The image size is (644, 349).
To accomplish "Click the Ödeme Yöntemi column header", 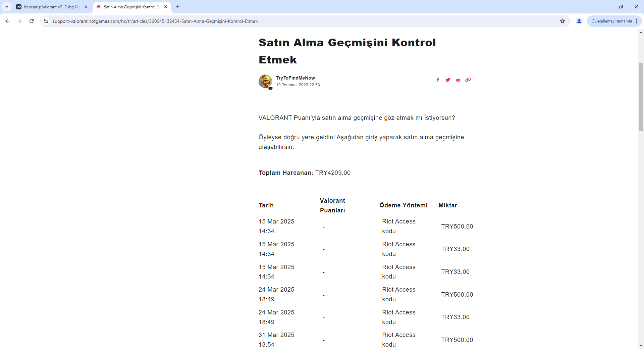I will pyautogui.click(x=404, y=205).
